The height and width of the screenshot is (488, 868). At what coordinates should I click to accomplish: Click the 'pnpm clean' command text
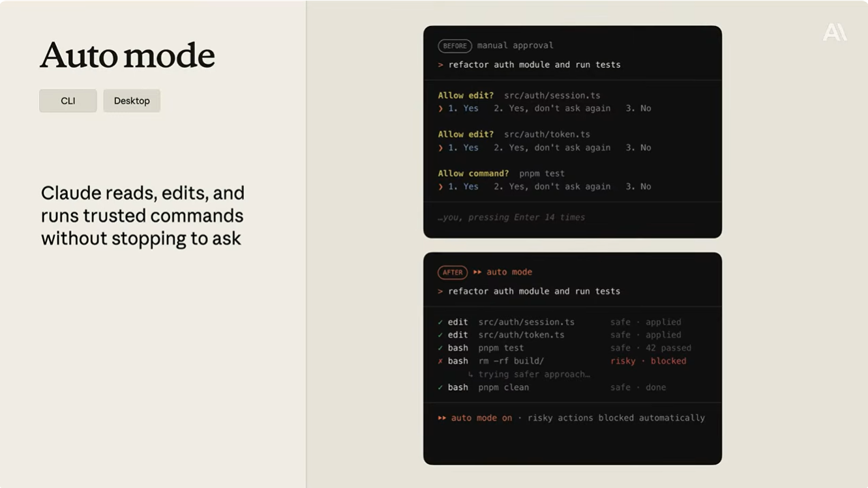503,387
